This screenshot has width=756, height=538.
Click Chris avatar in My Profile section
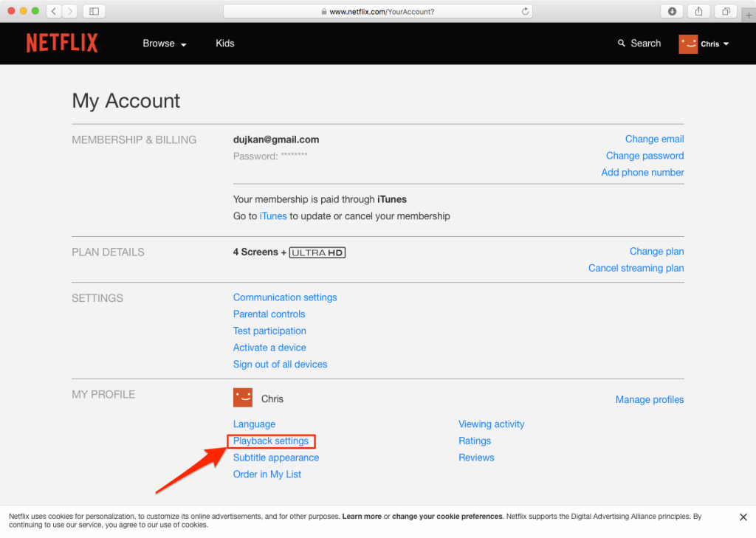(242, 398)
